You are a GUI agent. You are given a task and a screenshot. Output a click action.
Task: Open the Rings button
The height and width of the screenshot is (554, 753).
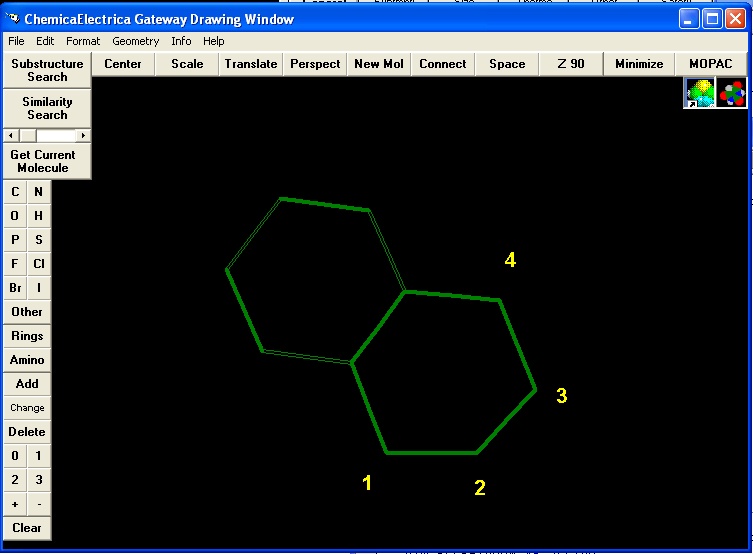tap(27, 336)
